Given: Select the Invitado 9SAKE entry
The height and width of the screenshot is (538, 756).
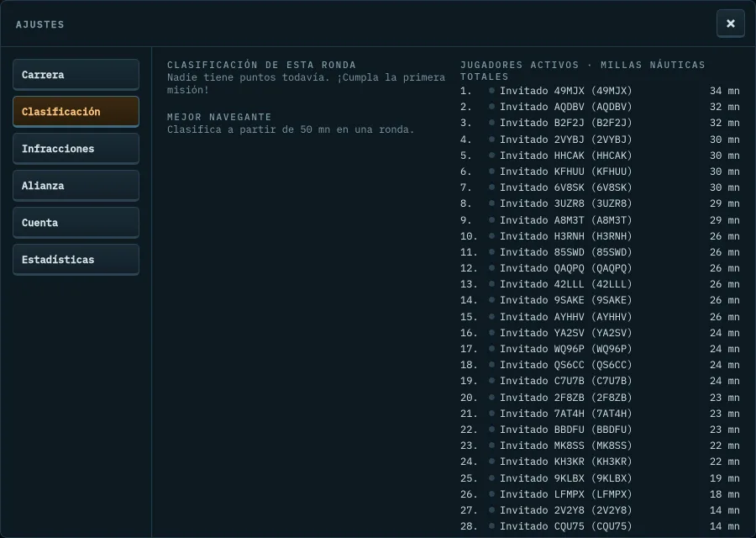Looking at the screenshot, I should coord(600,300).
